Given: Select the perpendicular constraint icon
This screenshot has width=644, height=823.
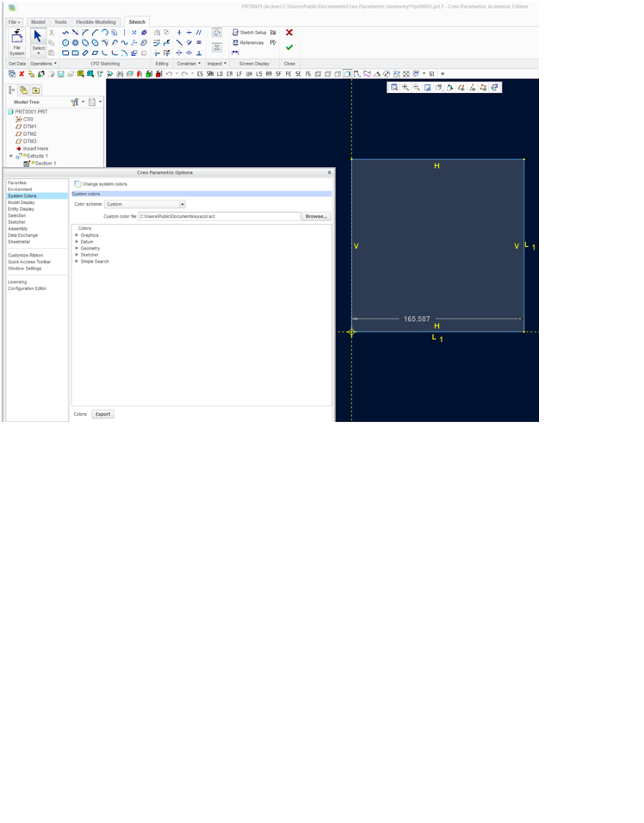Looking at the screenshot, I should click(199, 53).
